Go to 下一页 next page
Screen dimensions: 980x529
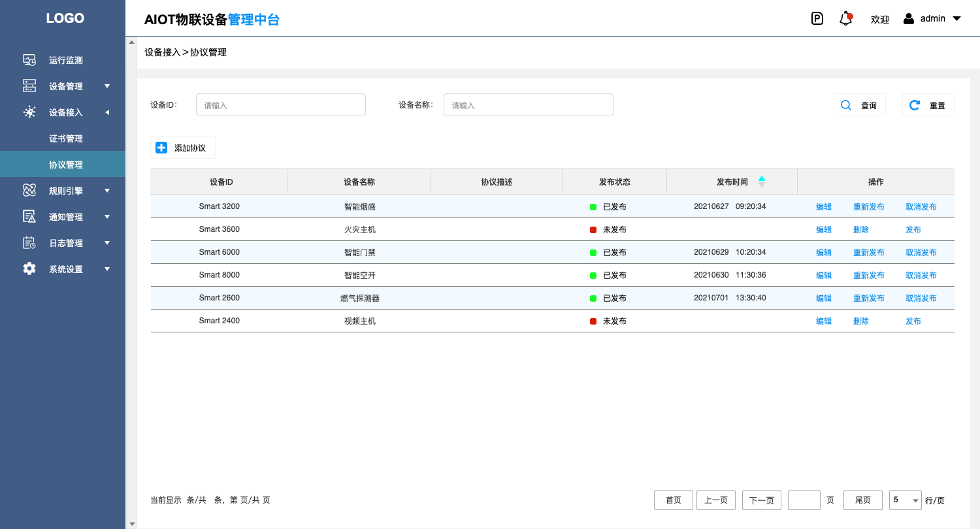tap(762, 500)
